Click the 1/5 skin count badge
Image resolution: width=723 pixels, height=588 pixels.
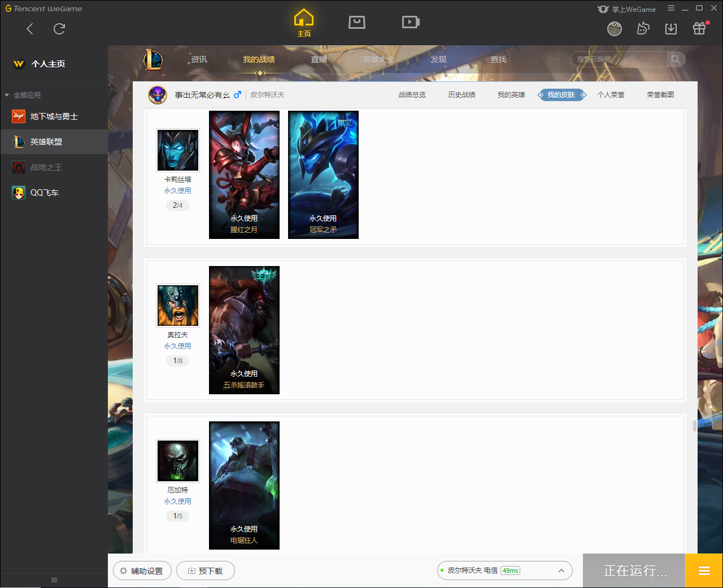(178, 516)
